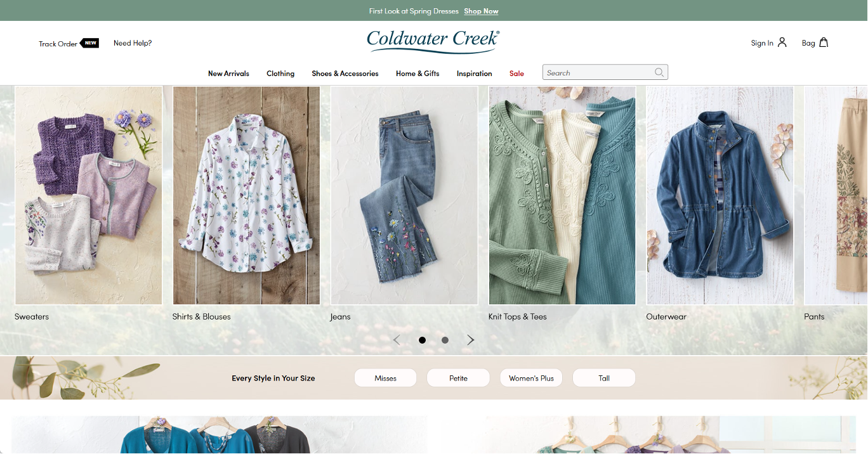Click the search magnifier icon
The image size is (868, 454).
coord(659,72)
